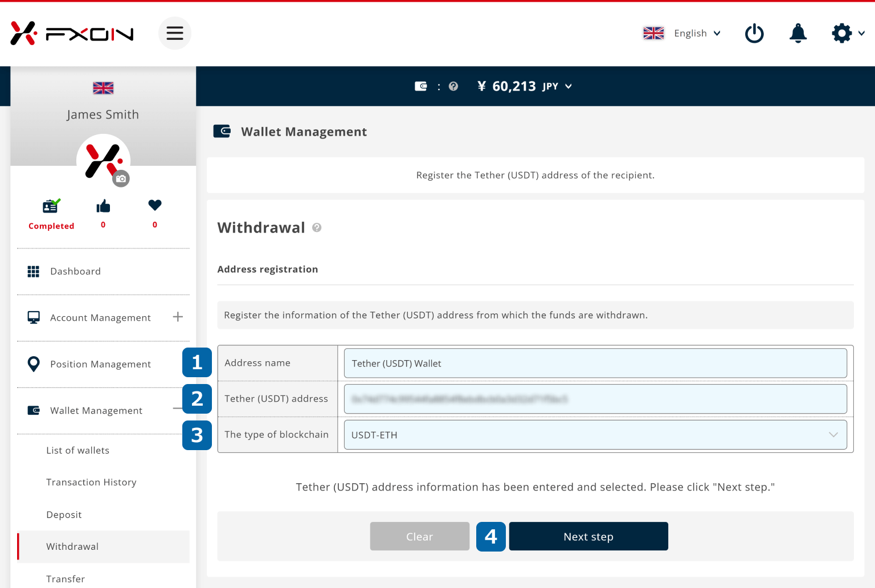The image size is (875, 588).
Task: Click the profile avatar picture
Action: [103, 160]
